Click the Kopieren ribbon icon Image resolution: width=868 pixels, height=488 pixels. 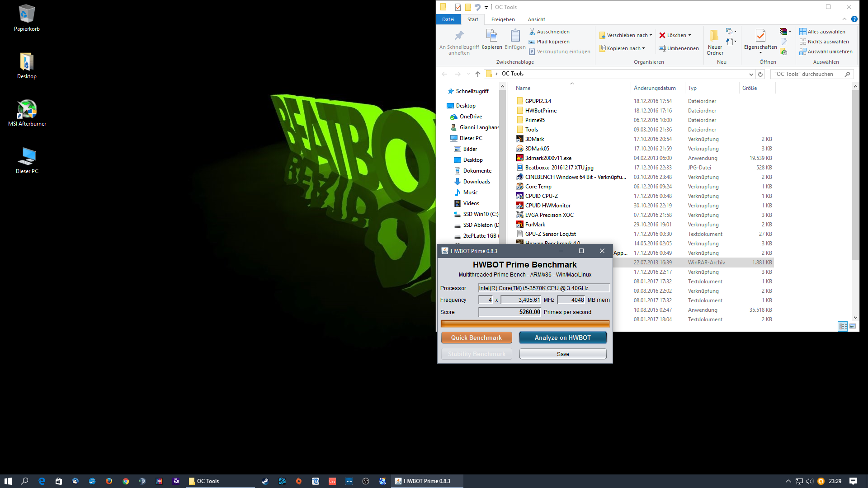(492, 39)
